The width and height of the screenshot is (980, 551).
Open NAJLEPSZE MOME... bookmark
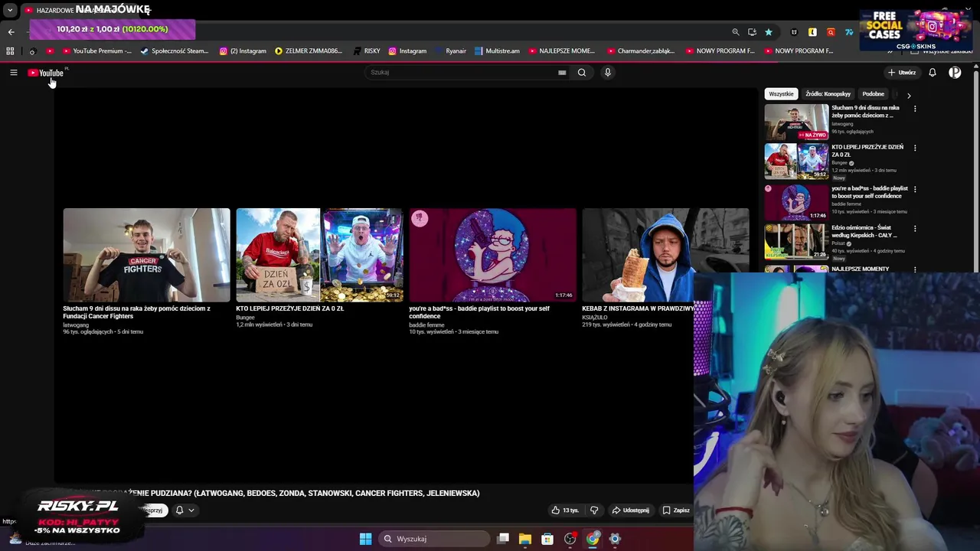561,51
